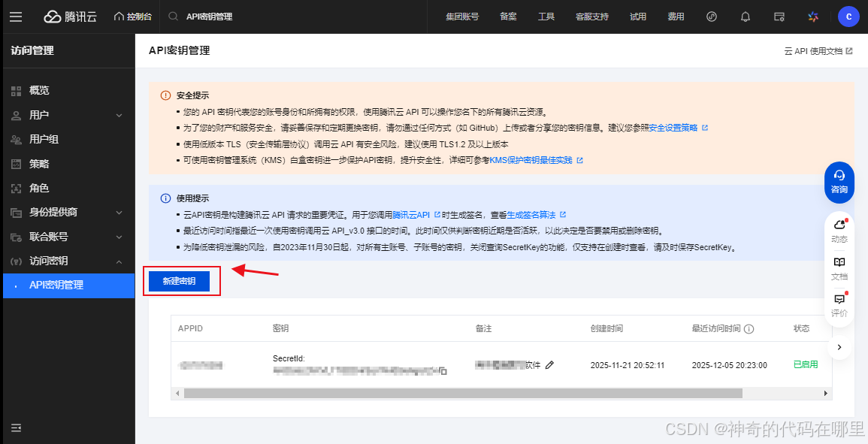Edit the 备注 using the pencil icon
This screenshot has height=444, width=868.
pyautogui.click(x=549, y=364)
